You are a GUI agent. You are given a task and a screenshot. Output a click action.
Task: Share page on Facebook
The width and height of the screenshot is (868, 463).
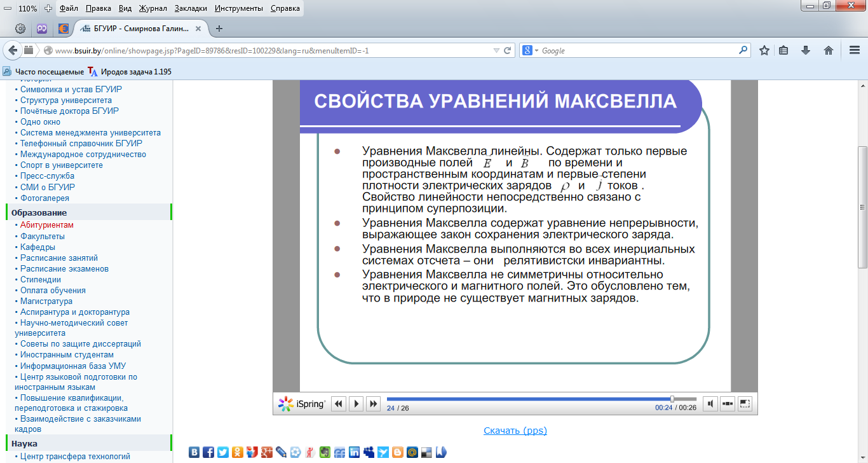click(208, 452)
